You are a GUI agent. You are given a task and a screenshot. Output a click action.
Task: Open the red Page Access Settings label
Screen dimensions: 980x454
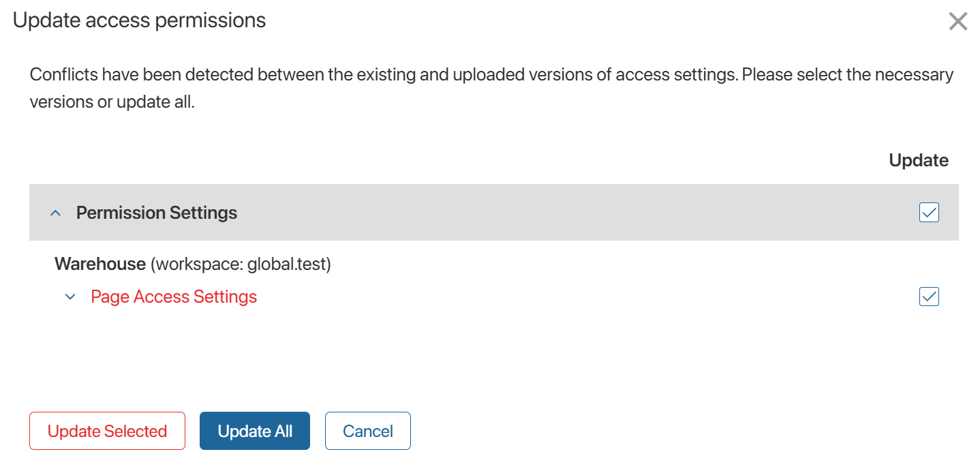(x=174, y=297)
